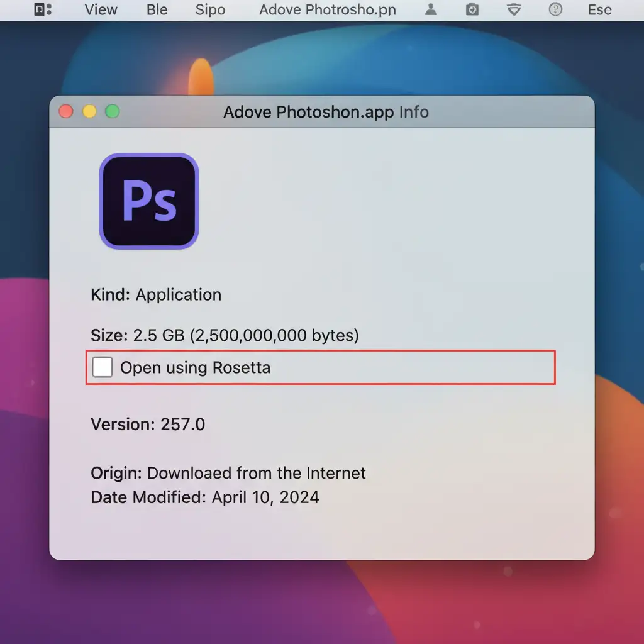Click the Open using Rosetta label text
Viewport: 644px width, 644px height.
[195, 368]
